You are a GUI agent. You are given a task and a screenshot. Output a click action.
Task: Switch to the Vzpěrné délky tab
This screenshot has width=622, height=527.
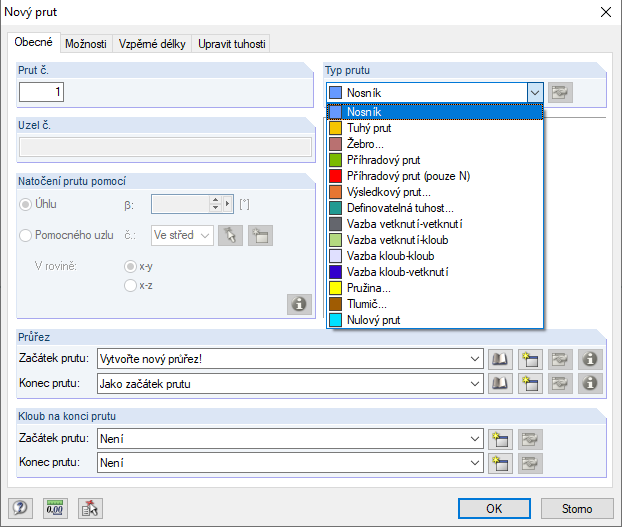point(152,44)
